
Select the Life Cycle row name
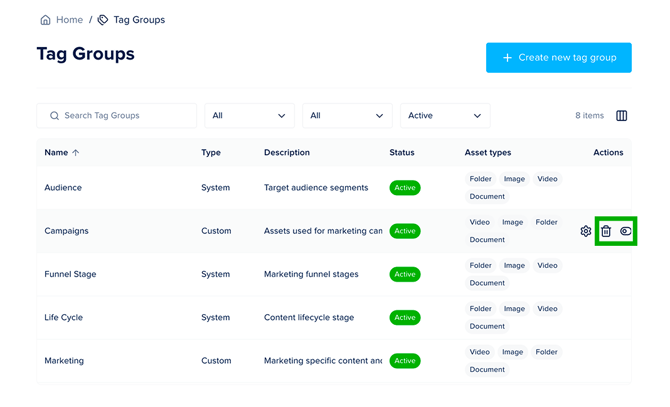click(x=64, y=317)
